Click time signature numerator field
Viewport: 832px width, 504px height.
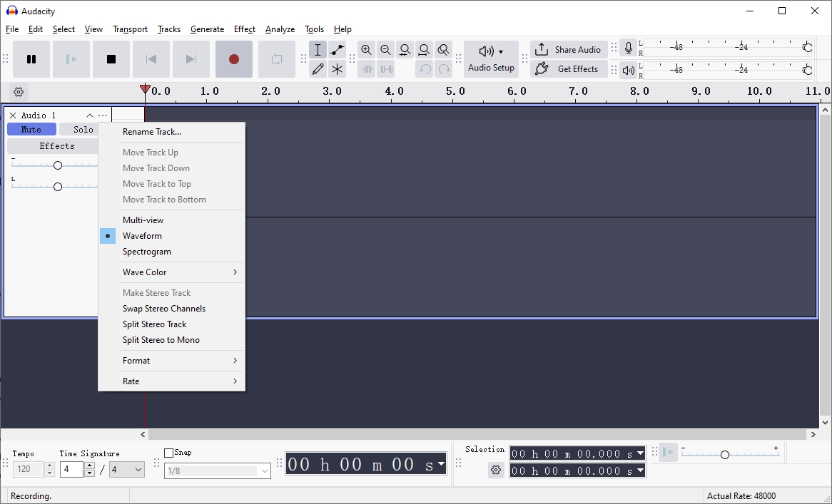[x=71, y=470]
